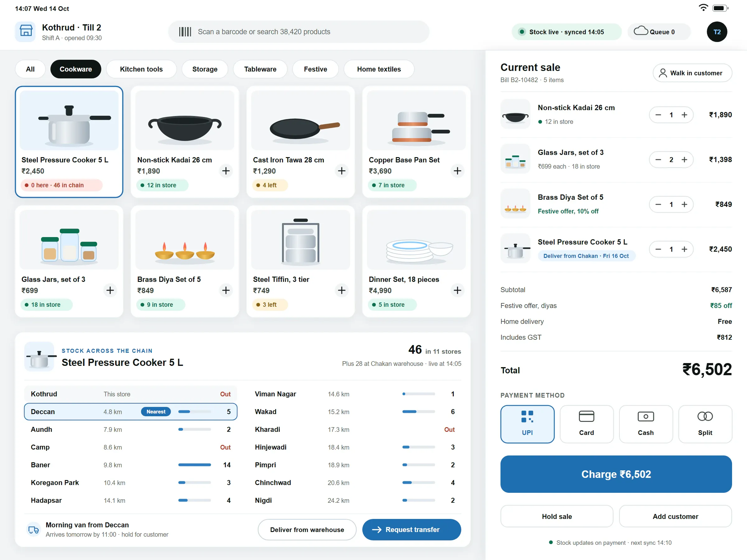
Task: Charge ₹6,502 for the sale
Action: click(616, 474)
